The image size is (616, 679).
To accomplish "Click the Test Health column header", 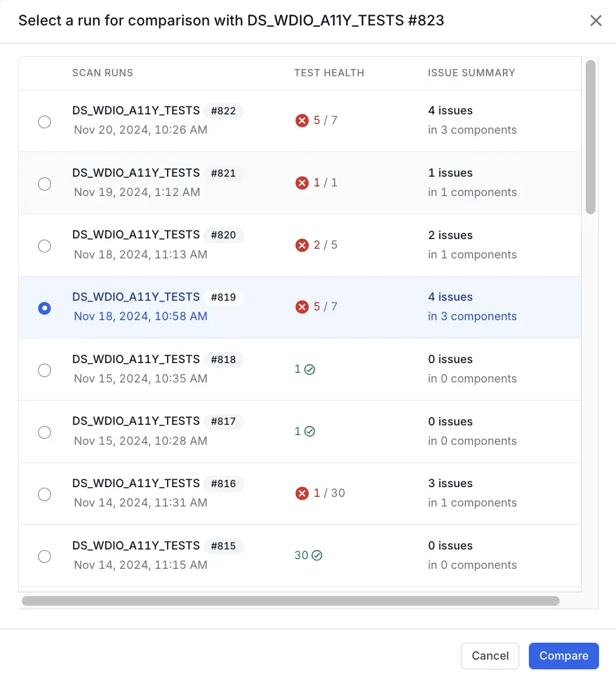I will [329, 73].
